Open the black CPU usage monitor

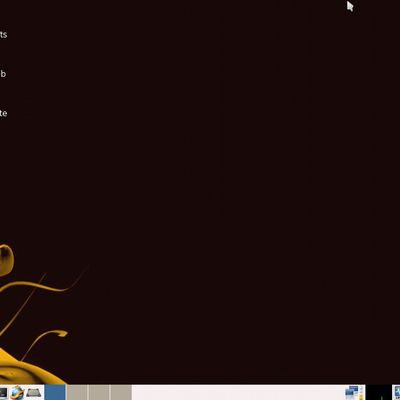pos(378,392)
